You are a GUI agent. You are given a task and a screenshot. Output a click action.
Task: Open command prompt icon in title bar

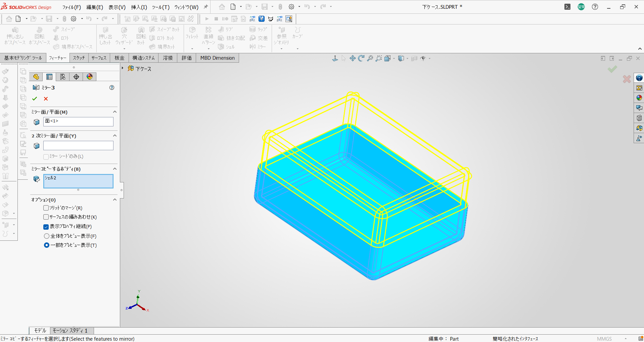pyautogui.click(x=567, y=7)
